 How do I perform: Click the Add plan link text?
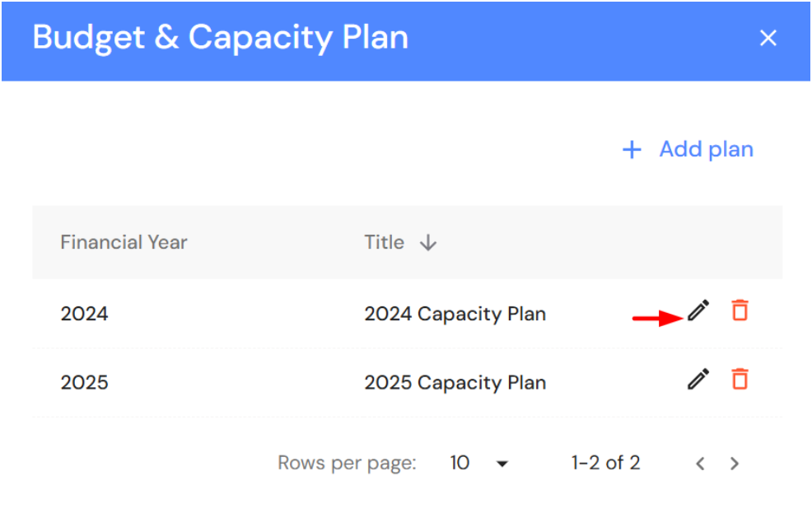pyautogui.click(x=706, y=150)
